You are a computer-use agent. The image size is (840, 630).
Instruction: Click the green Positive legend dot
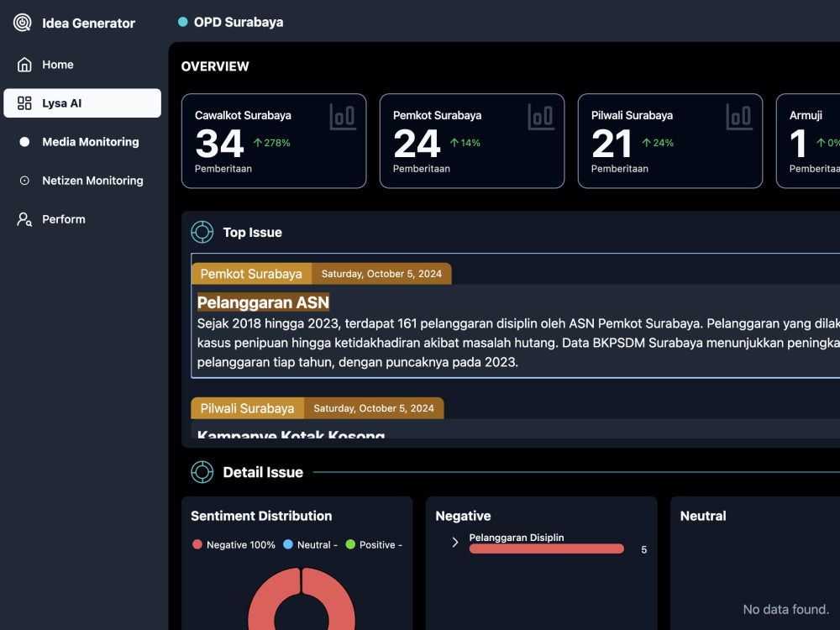[351, 544]
